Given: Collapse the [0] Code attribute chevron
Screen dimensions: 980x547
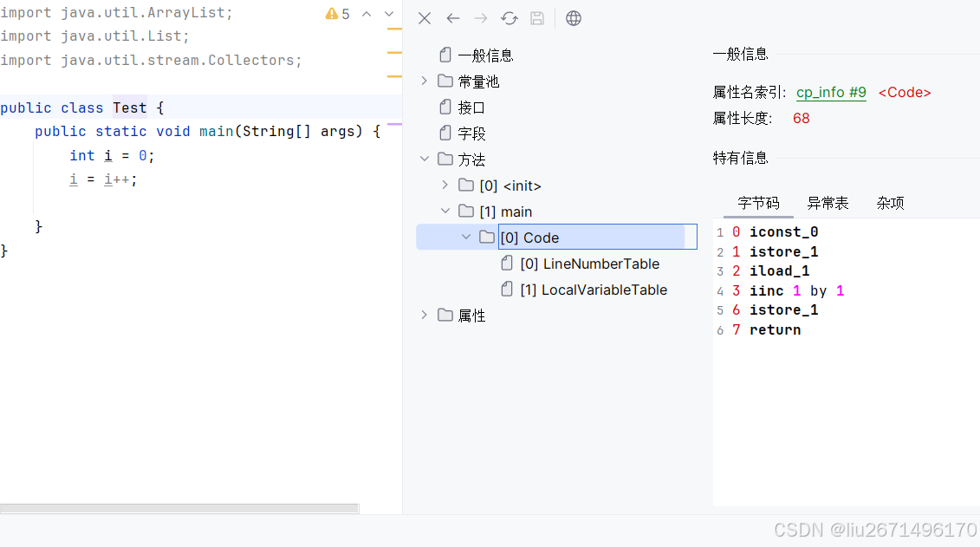Looking at the screenshot, I should coord(466,237).
